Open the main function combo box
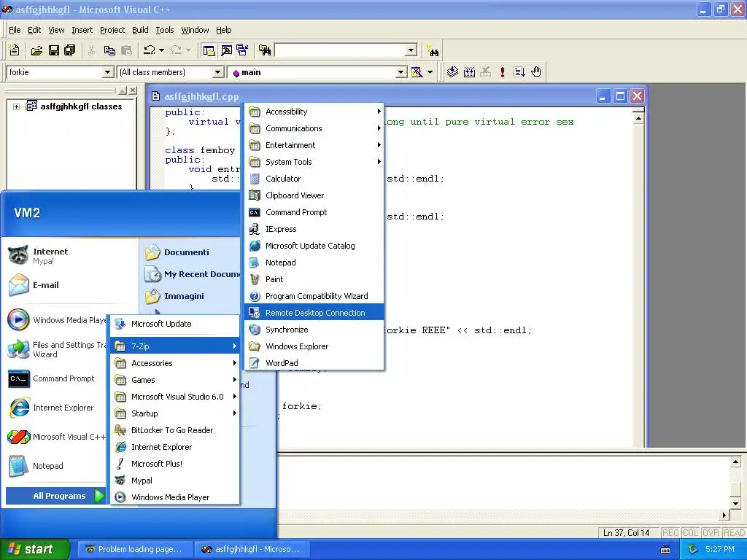 (318, 72)
